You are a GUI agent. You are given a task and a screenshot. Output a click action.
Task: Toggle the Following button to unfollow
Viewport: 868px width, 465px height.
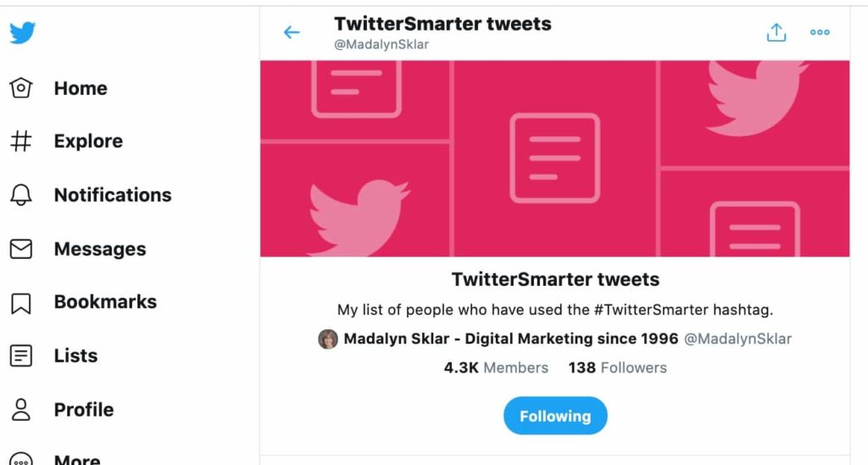(x=555, y=416)
